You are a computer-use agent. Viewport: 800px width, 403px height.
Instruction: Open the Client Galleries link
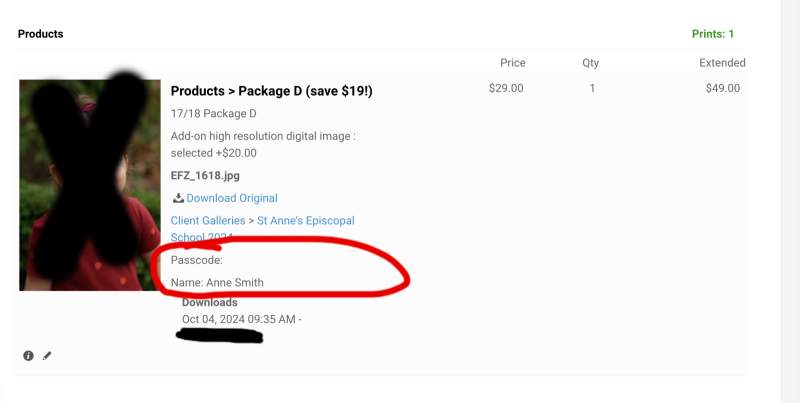pyautogui.click(x=208, y=221)
